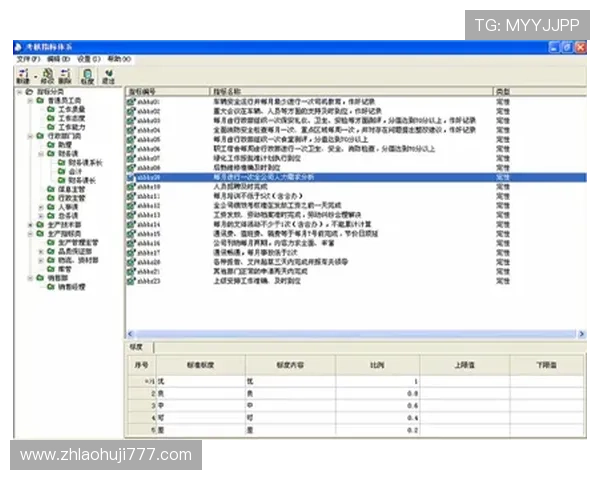
Task: Click folder icon of 信息主管 node
Action: (x=51, y=189)
